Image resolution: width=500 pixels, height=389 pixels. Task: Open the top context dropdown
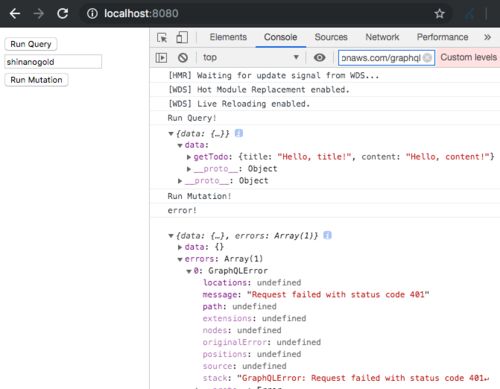point(251,58)
